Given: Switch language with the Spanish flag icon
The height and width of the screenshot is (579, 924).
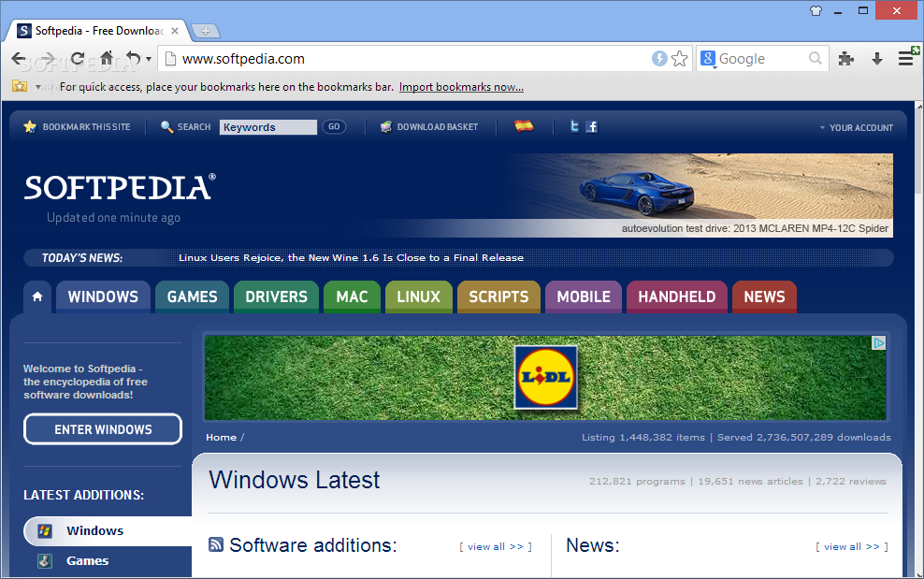Looking at the screenshot, I should pyautogui.click(x=524, y=125).
